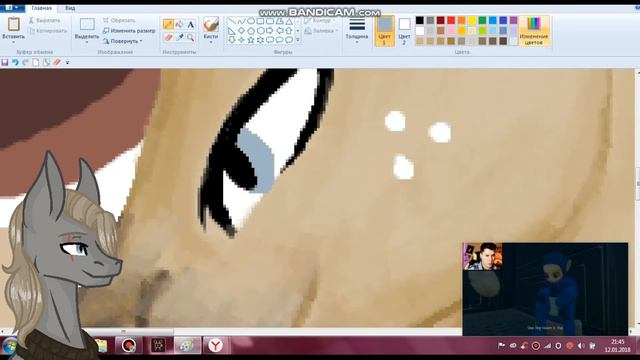Activate Цвет 2 color selector
Viewport: 640px width, 360px height.
404,31
